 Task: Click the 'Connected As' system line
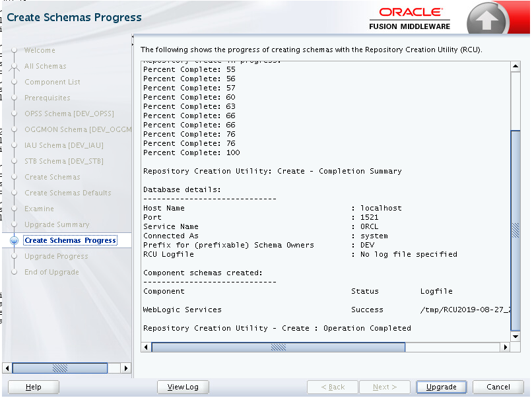click(x=265, y=236)
